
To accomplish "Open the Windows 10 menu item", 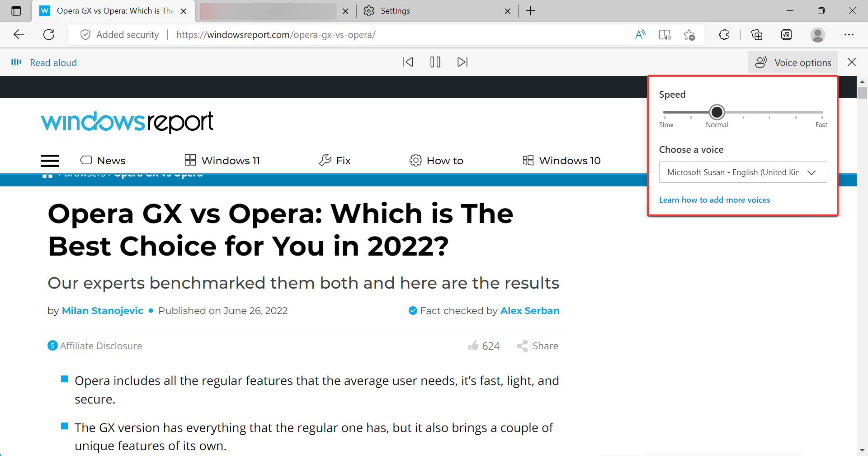I will [561, 161].
